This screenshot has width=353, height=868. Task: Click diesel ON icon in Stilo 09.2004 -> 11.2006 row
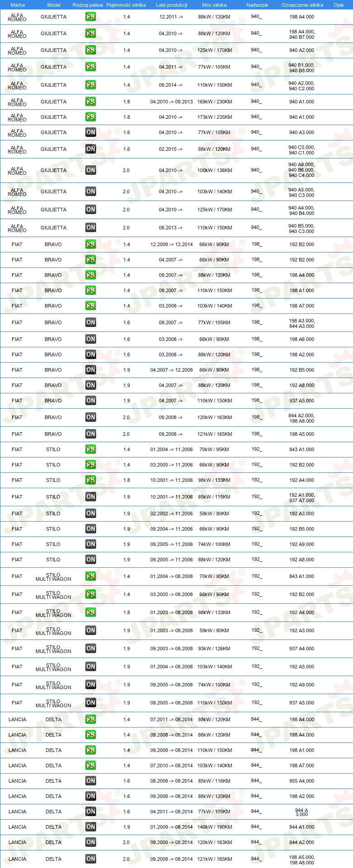91,529
